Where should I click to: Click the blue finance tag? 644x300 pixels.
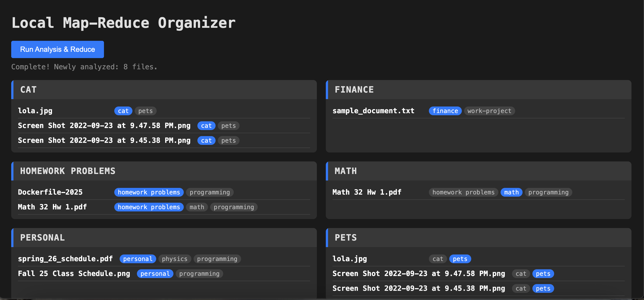tap(445, 111)
